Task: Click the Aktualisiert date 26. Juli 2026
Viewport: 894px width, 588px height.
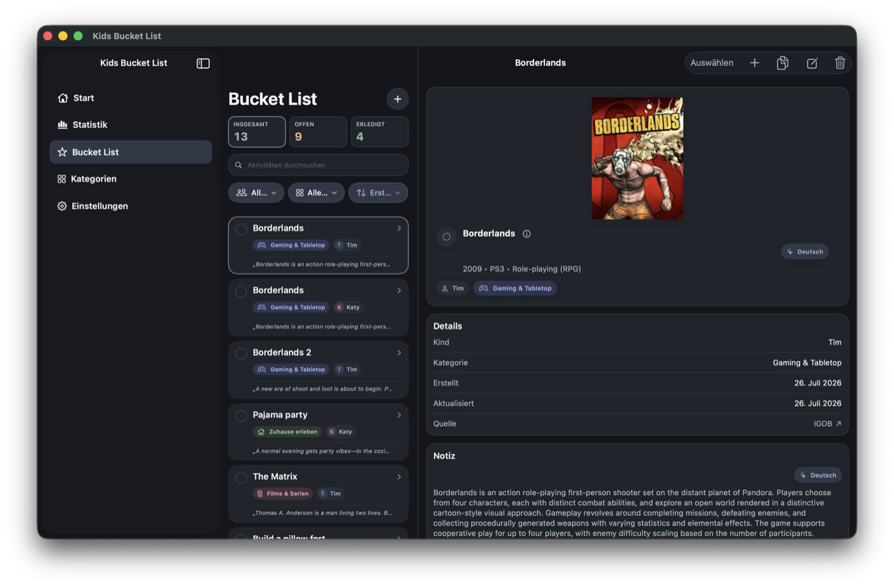Action: click(818, 403)
